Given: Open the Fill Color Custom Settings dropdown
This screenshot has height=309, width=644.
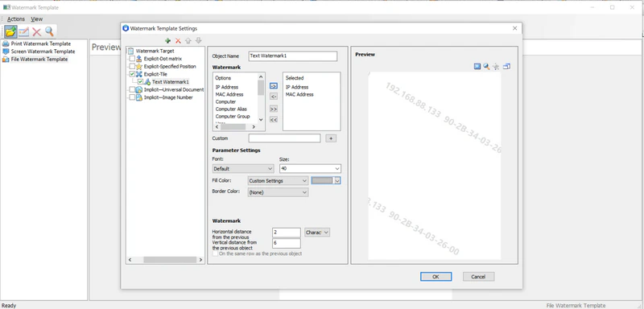Looking at the screenshot, I should pyautogui.click(x=278, y=180).
